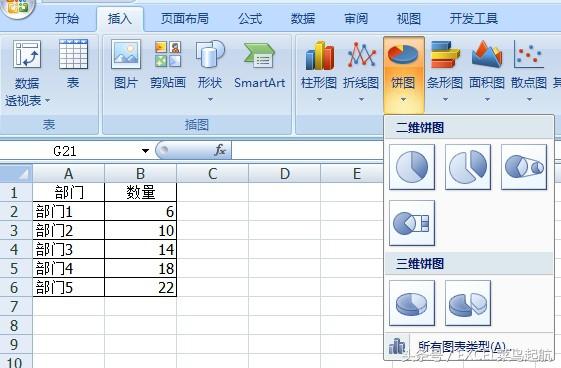Select column B header
The image size is (561, 368).
pos(140,174)
